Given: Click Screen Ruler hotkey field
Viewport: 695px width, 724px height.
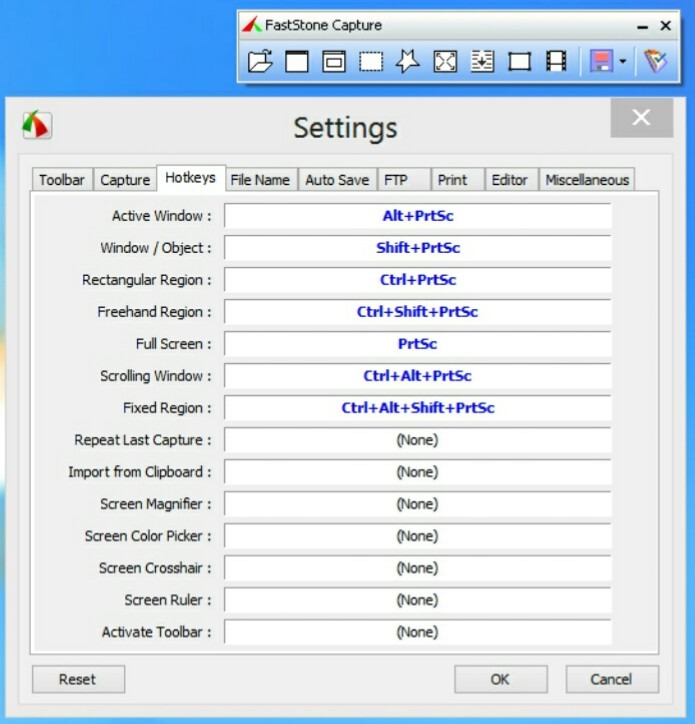Looking at the screenshot, I should (x=418, y=600).
